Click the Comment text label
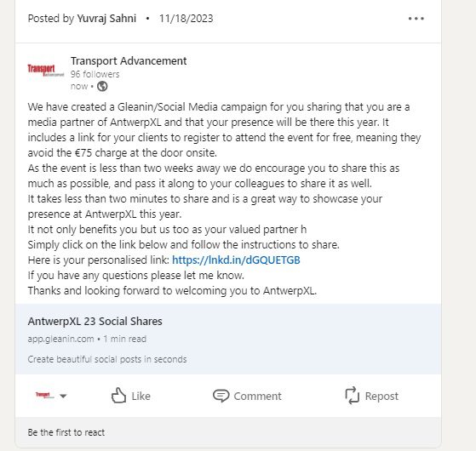The image size is (476, 451). [257, 396]
